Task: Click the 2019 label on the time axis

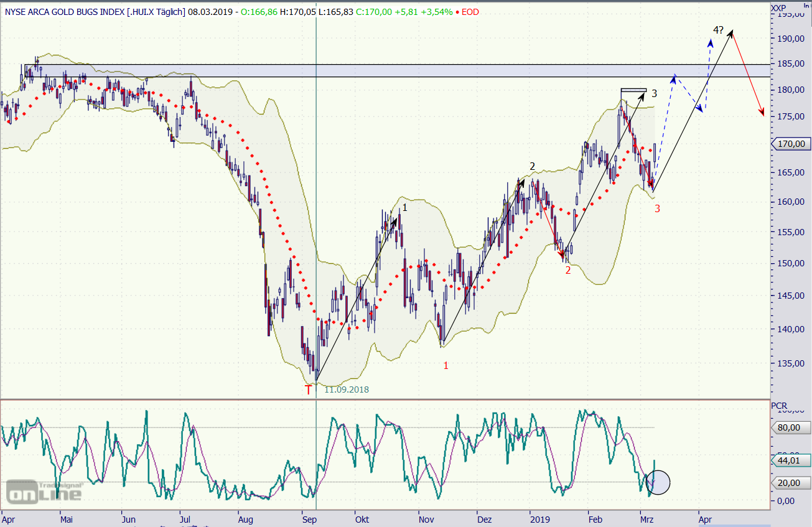Action: tap(539, 518)
